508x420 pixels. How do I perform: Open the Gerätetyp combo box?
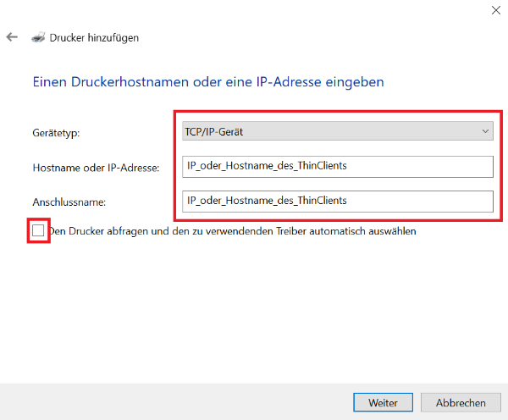pyautogui.click(x=337, y=131)
